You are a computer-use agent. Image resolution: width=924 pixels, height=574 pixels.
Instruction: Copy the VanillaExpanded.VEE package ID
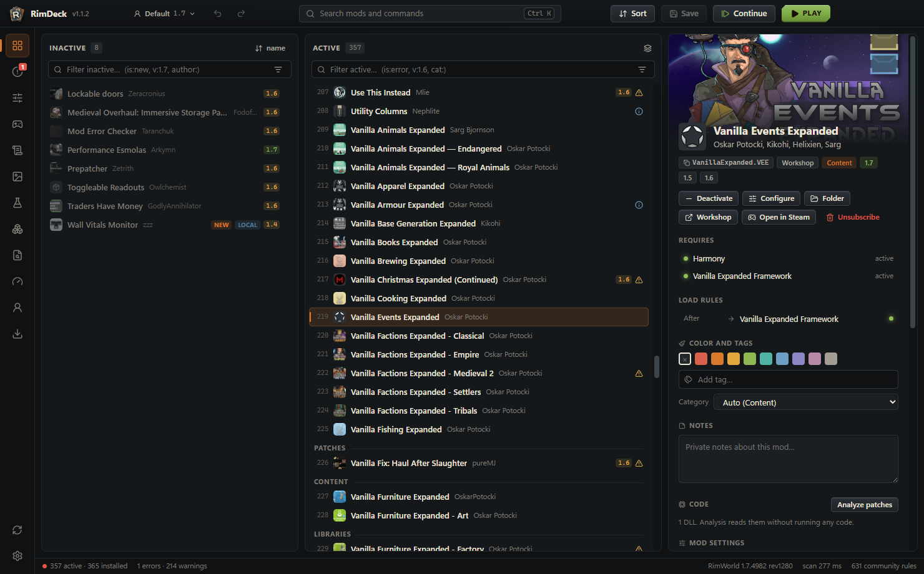(x=726, y=163)
